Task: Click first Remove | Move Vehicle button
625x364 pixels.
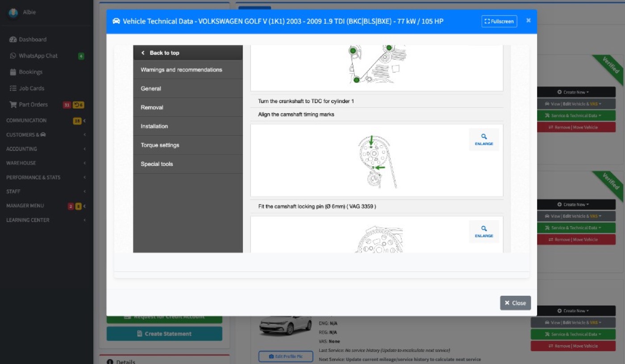Action: (573, 127)
